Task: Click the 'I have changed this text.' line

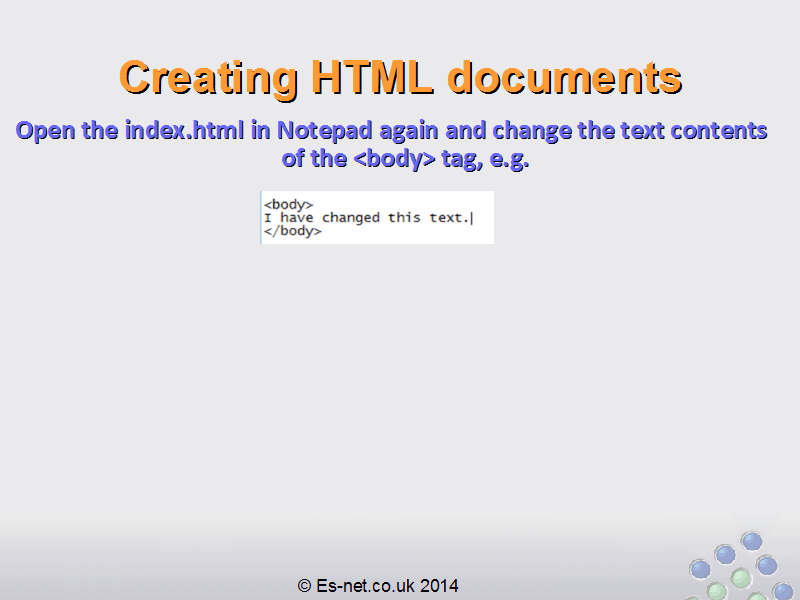Action: (365, 218)
